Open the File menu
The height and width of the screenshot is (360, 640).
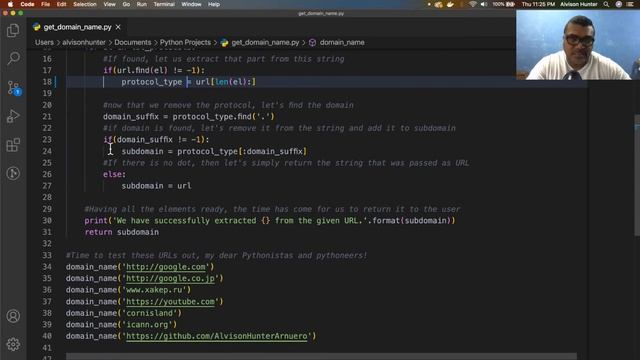pyautogui.click(x=45, y=4)
